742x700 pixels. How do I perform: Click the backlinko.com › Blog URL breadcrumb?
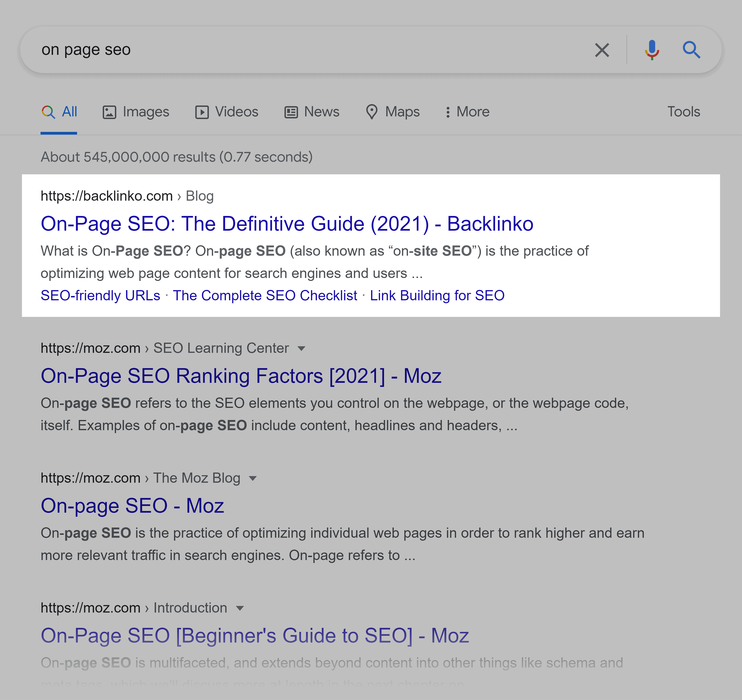click(127, 196)
